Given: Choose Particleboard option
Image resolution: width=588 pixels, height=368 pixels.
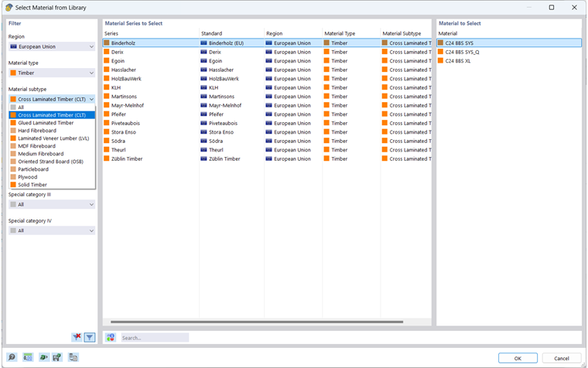Looking at the screenshot, I should (x=52, y=169).
